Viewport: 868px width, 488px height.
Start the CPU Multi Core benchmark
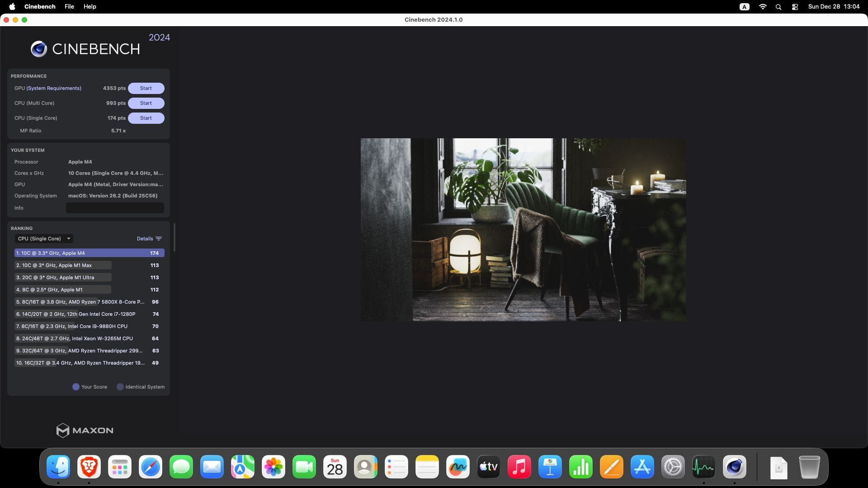point(146,103)
